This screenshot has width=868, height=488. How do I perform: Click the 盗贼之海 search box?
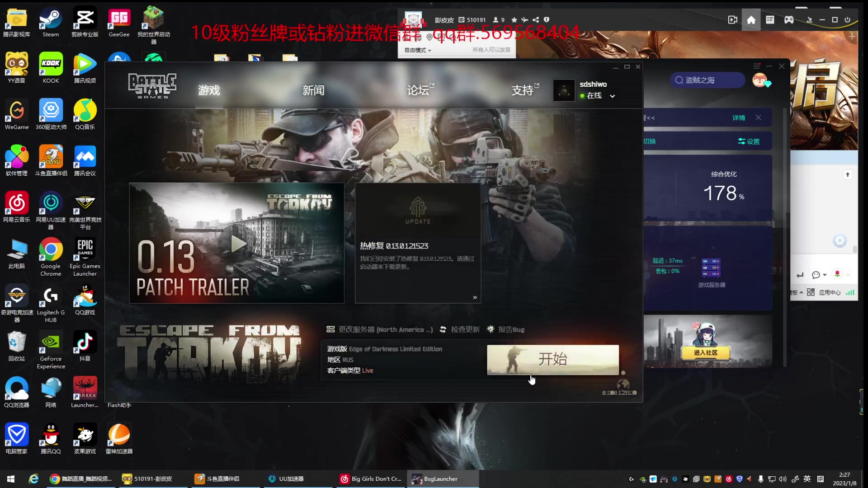707,80
